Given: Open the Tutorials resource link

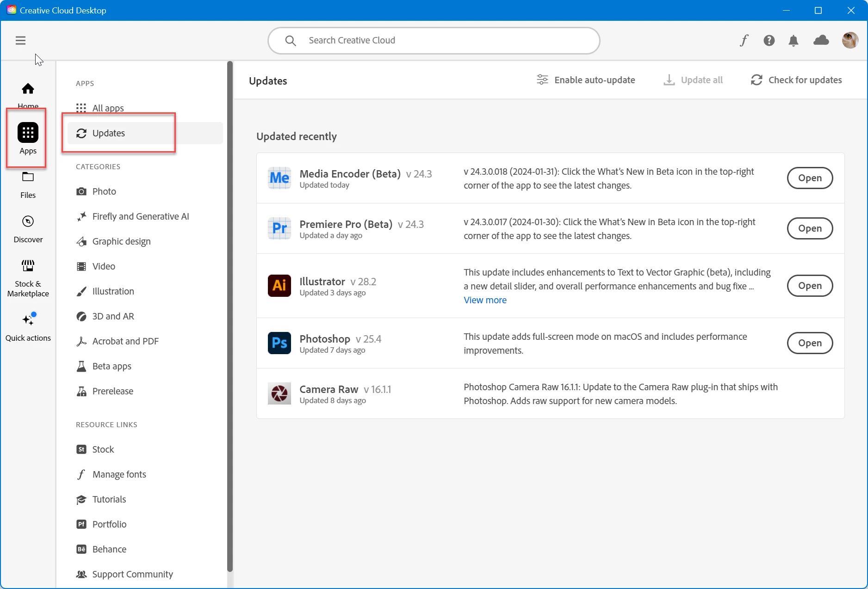Looking at the screenshot, I should coord(145,499).
